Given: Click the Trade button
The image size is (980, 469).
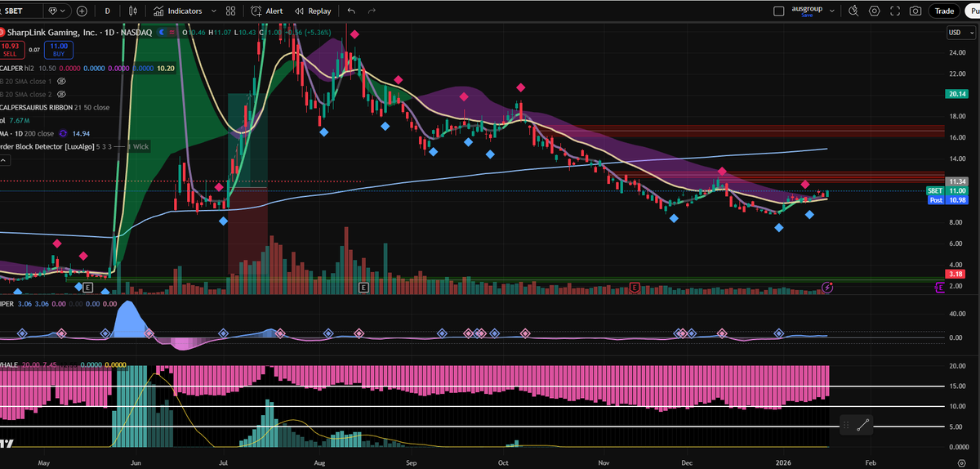Looking at the screenshot, I should pos(944,11).
